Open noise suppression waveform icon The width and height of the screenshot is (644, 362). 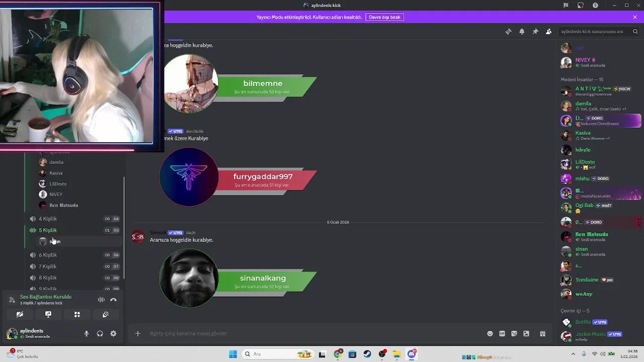pos(101,300)
